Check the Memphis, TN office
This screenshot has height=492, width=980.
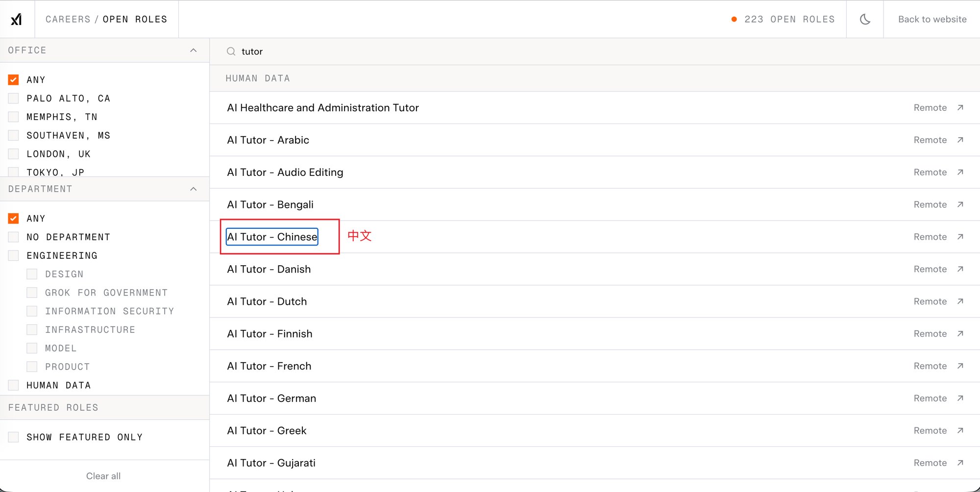14,117
